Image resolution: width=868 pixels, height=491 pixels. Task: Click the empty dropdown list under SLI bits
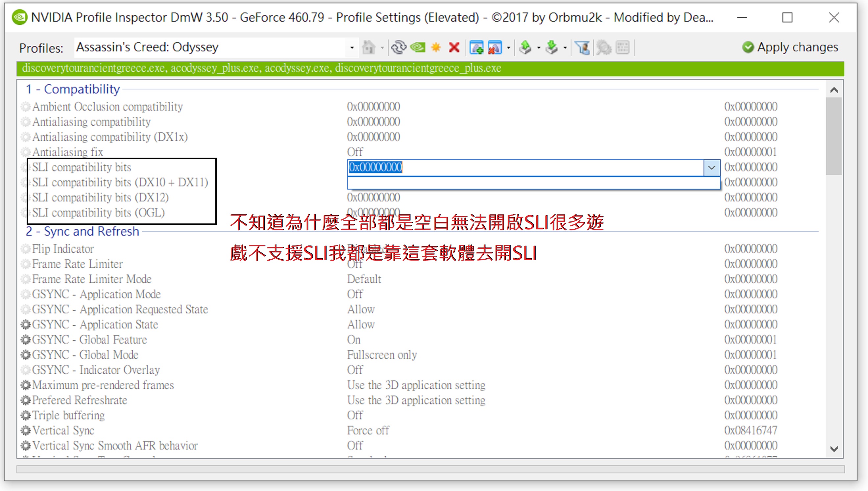[x=534, y=183]
